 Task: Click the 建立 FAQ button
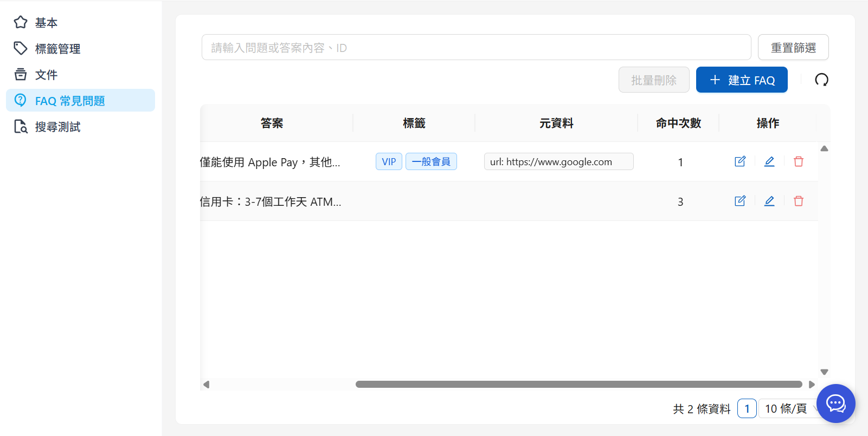pyautogui.click(x=741, y=80)
